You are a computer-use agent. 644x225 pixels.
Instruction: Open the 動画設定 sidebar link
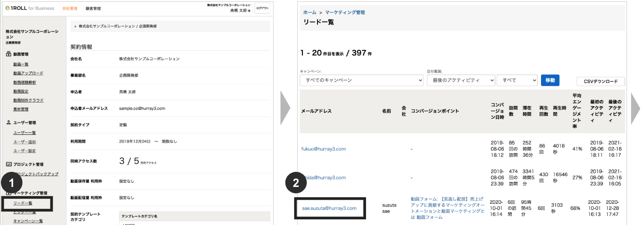point(21,91)
